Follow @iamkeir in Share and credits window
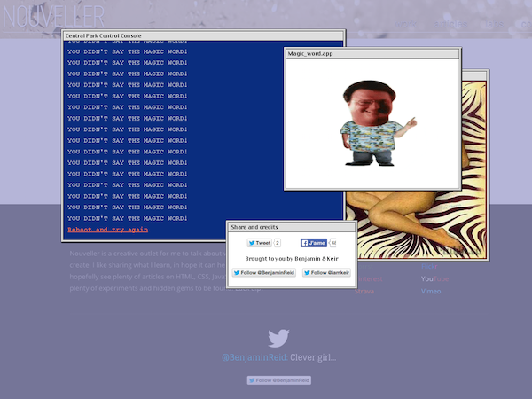Image resolution: width=532 pixels, height=399 pixels. point(326,273)
